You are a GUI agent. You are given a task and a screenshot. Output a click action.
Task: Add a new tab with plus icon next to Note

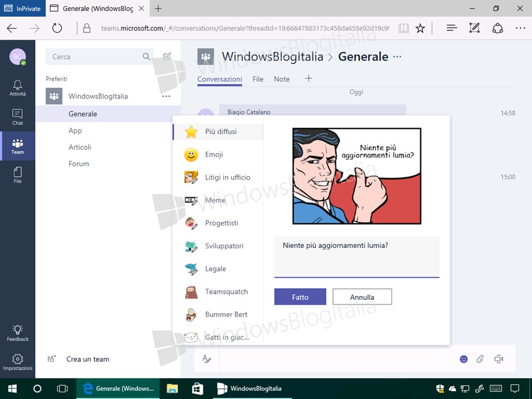pyautogui.click(x=309, y=79)
